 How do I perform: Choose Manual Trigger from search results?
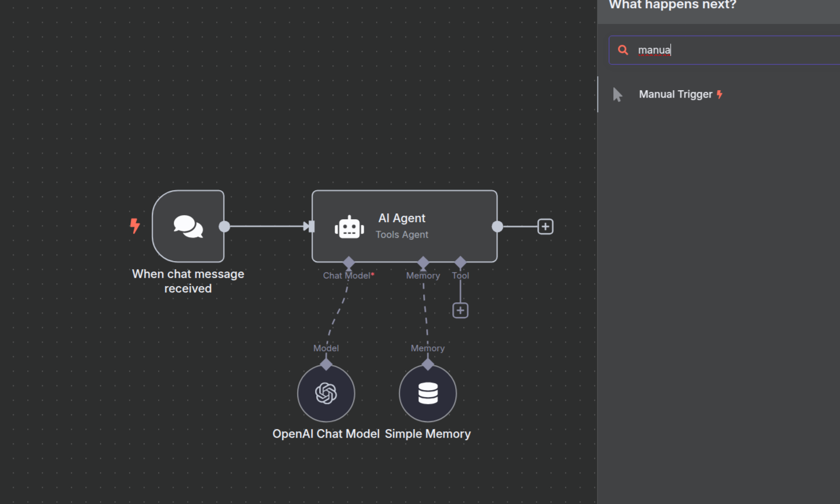point(675,94)
